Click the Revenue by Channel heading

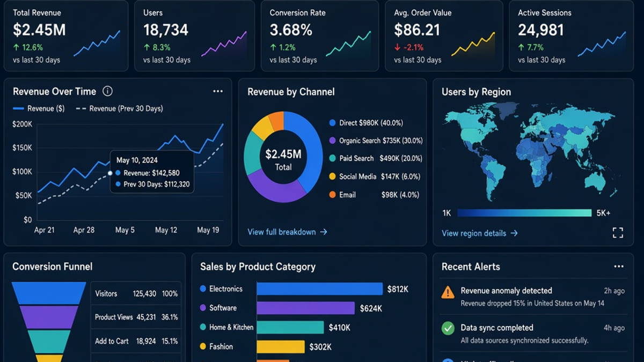point(291,92)
